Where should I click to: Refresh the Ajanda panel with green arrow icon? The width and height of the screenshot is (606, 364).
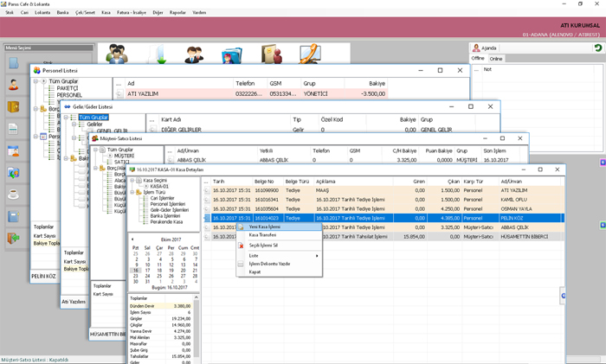tap(597, 48)
